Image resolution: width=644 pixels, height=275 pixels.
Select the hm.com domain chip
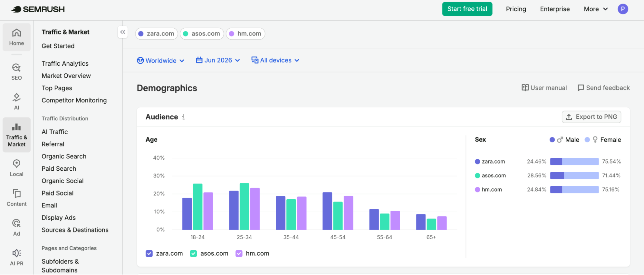(245, 33)
